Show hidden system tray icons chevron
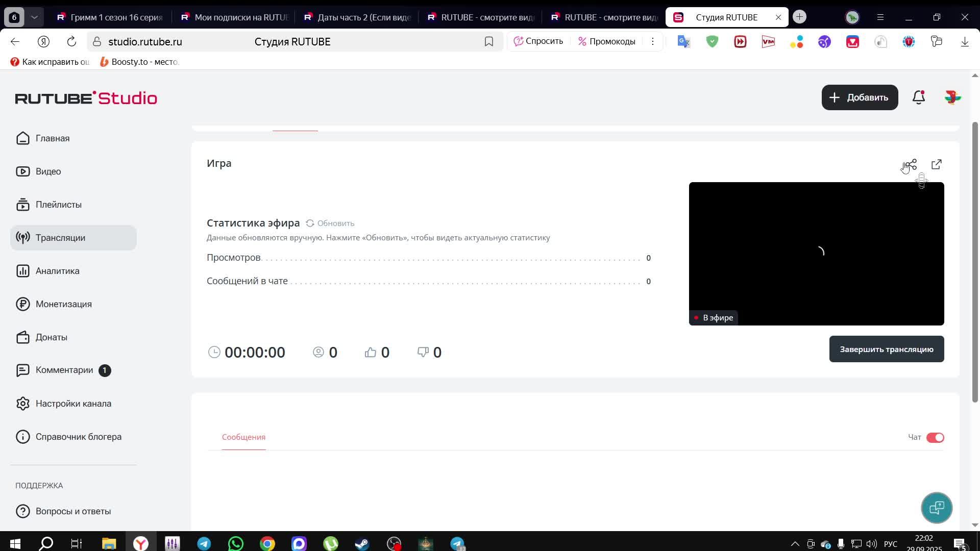Viewport: 980px width, 551px height. pos(795,544)
